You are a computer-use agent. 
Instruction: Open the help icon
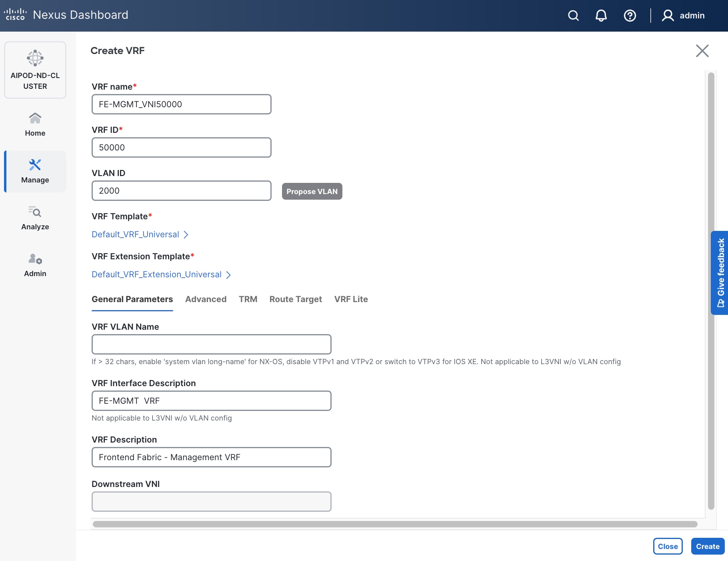630,16
